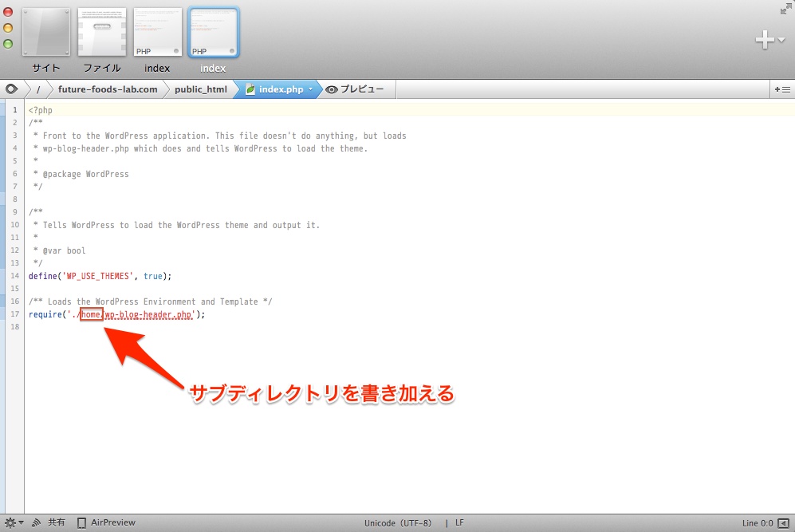Toggle full screen arrows icon
The image size is (795, 532).
pos(785,8)
